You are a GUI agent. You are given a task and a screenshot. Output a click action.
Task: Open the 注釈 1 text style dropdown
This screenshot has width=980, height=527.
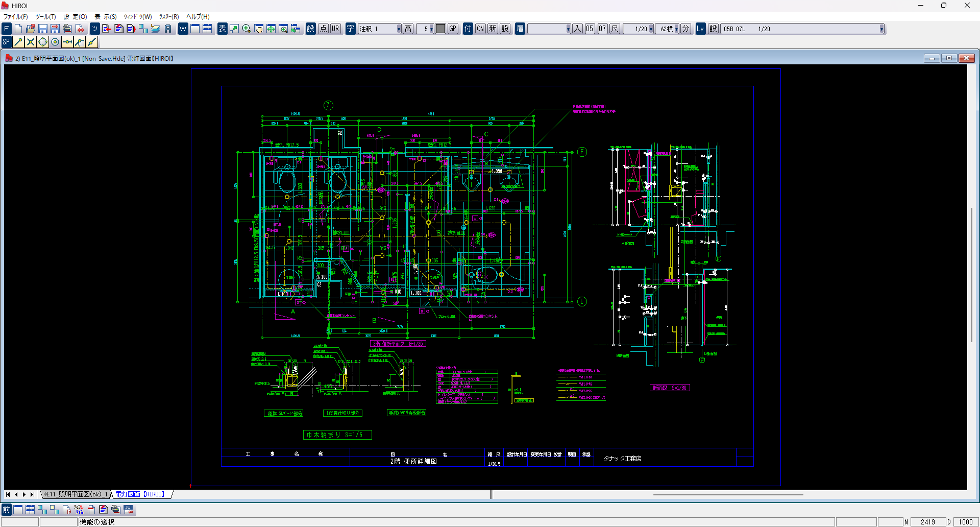(399, 29)
